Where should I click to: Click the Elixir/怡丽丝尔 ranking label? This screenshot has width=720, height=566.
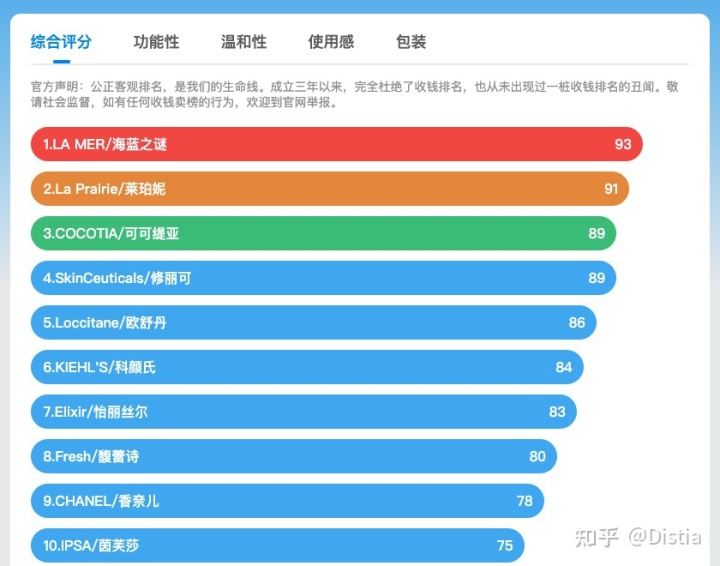pyautogui.click(x=95, y=412)
